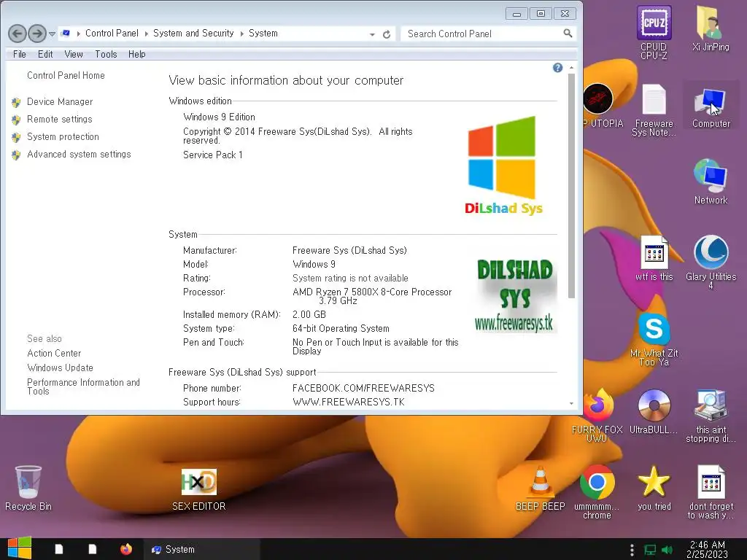Open Device Manager link
Viewport: 747px width, 560px height.
point(60,101)
